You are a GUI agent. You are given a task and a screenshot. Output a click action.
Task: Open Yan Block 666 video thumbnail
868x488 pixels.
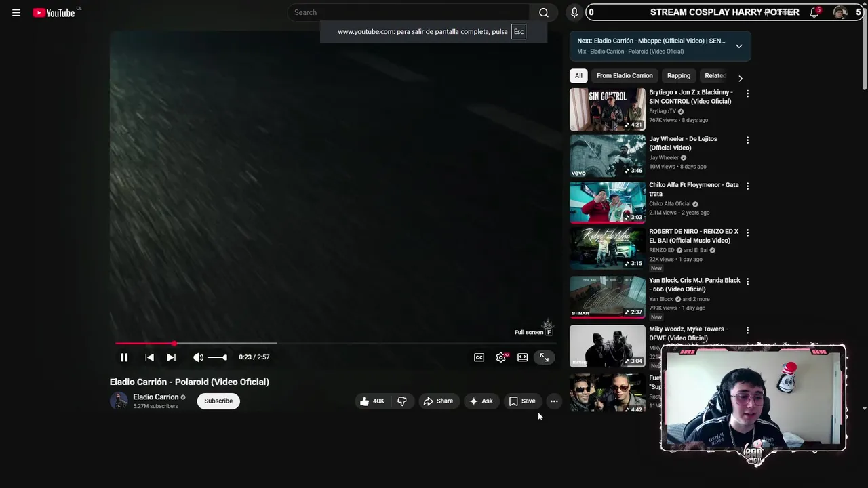[x=608, y=298]
